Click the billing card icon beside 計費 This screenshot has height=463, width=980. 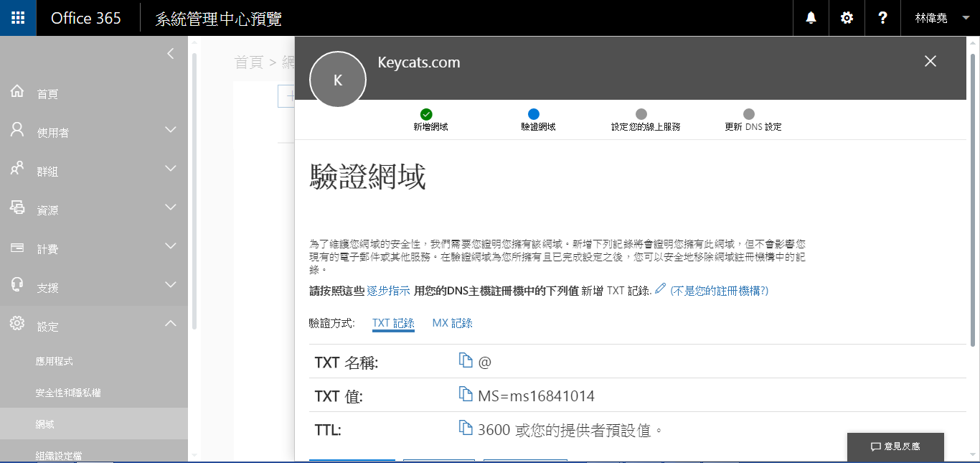tap(17, 248)
